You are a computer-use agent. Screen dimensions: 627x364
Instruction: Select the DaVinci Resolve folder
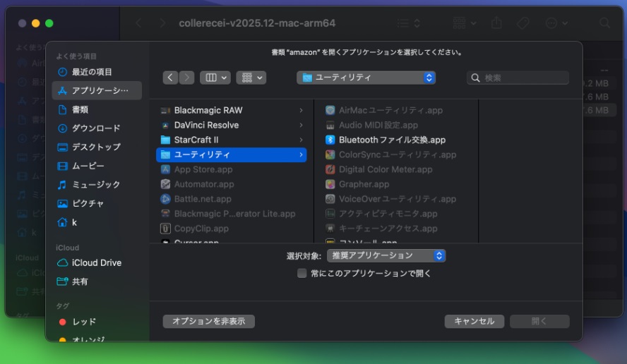point(206,125)
